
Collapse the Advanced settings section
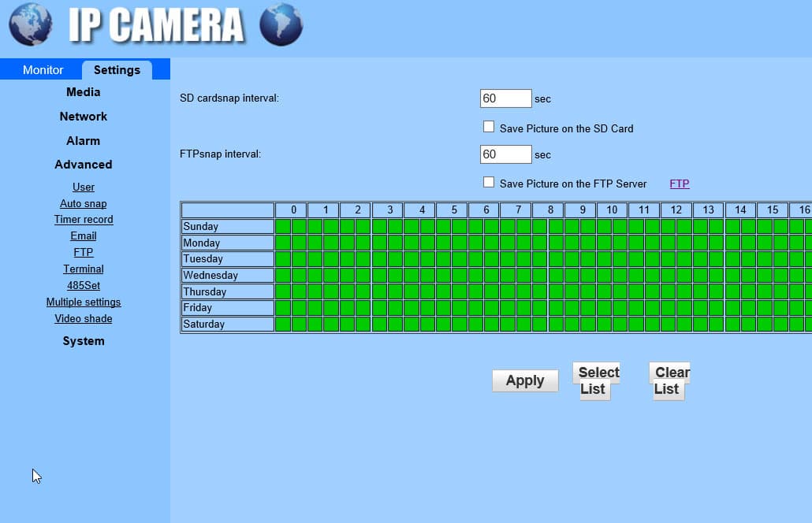coord(84,165)
